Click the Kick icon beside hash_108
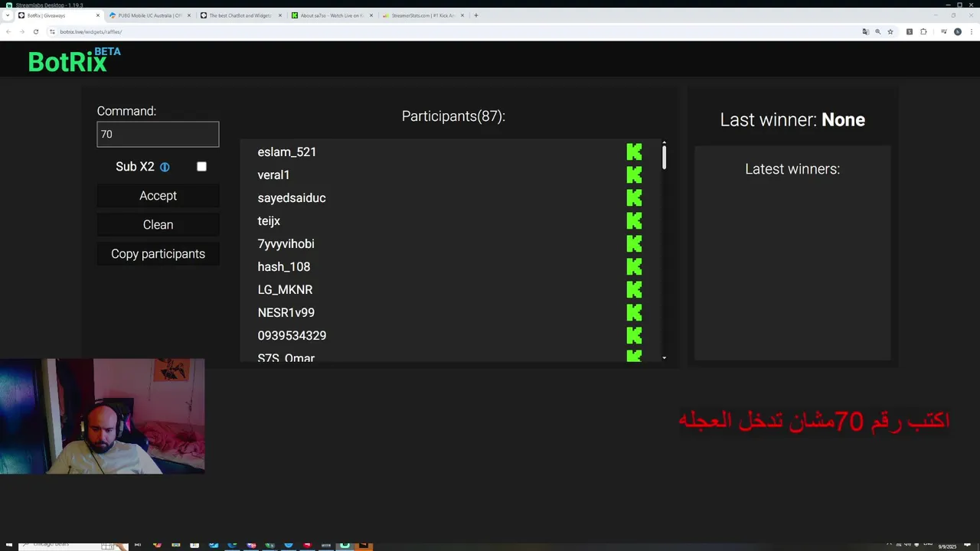Image resolution: width=980 pixels, height=551 pixels. 634,266
